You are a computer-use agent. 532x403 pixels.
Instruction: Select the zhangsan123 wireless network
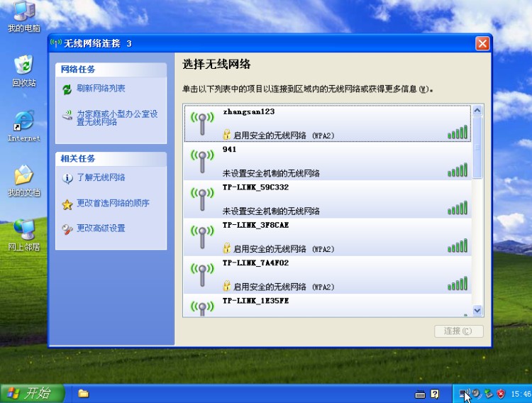coord(326,123)
